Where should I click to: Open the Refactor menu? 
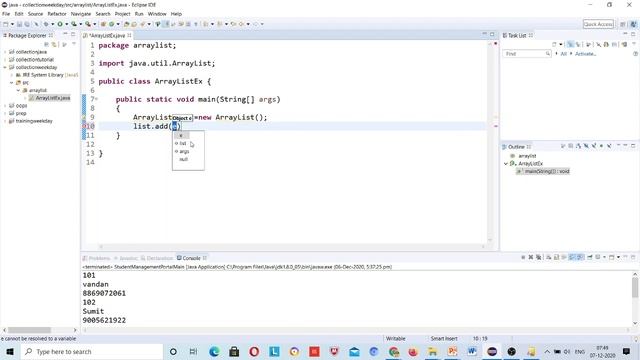57,14
